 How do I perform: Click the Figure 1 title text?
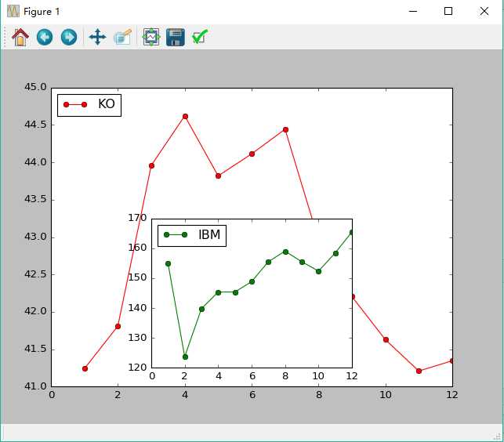click(42, 12)
